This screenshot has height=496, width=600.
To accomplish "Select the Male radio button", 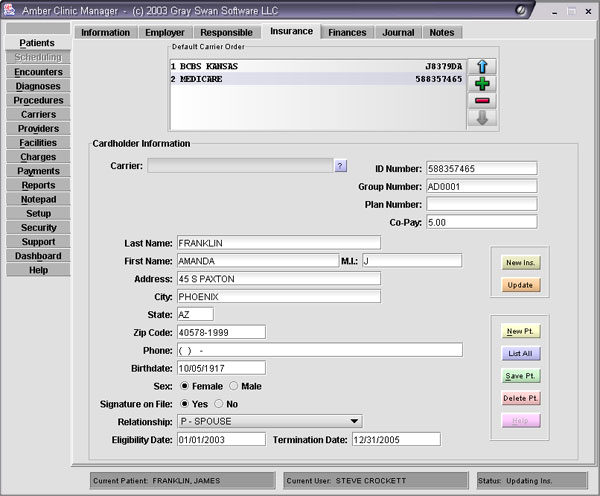I will [234, 386].
